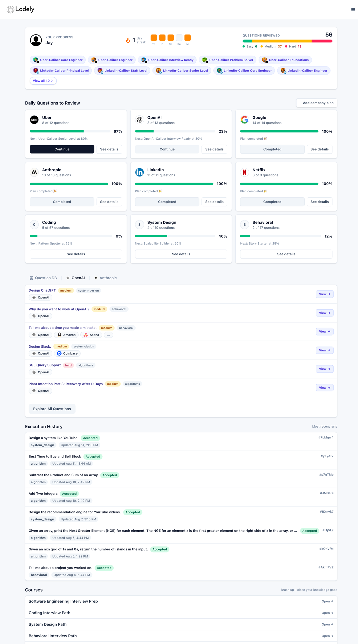Click the System Design plan letter icon
This screenshot has width=358, height=644.
pos(139,224)
